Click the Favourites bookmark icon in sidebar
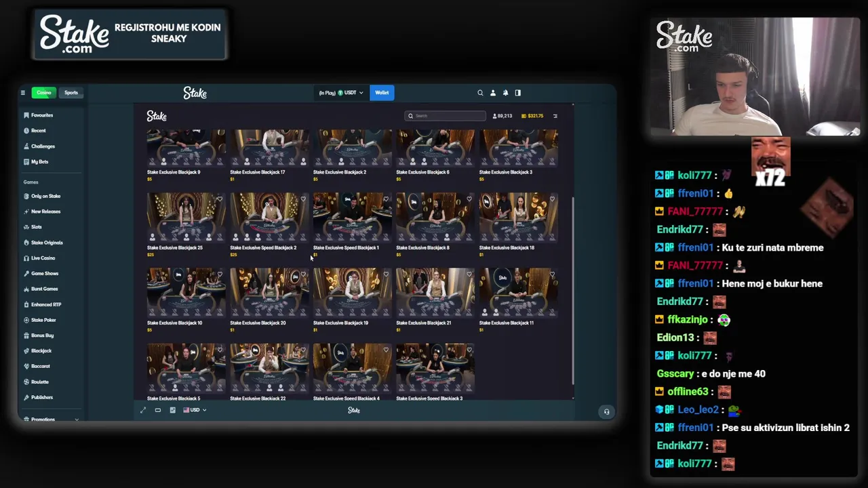 point(26,115)
